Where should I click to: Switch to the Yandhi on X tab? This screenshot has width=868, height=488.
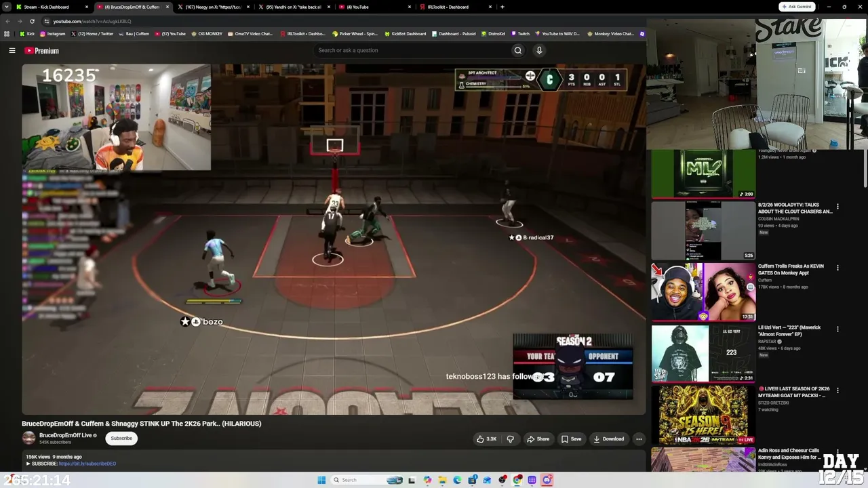pyautogui.click(x=294, y=7)
